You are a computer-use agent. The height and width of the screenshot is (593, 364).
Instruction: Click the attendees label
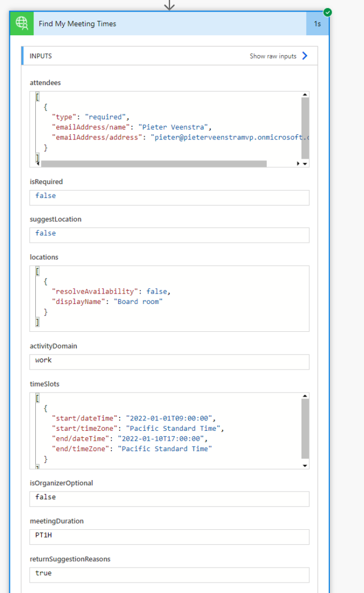[45, 82]
